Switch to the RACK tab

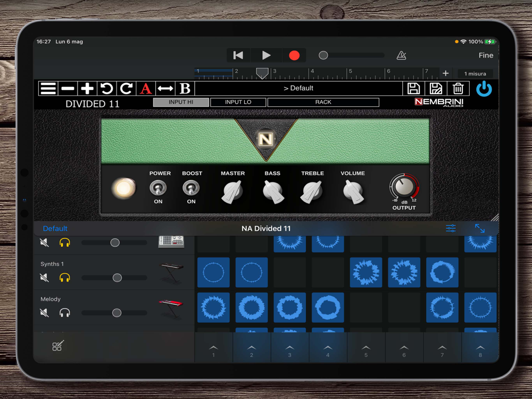323,102
